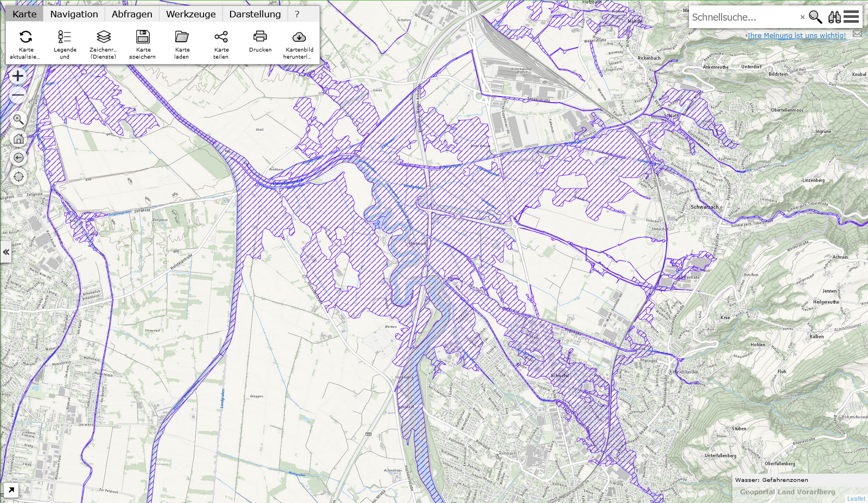Open the Werkzeuge tab
This screenshot has height=503, width=868.
point(190,14)
